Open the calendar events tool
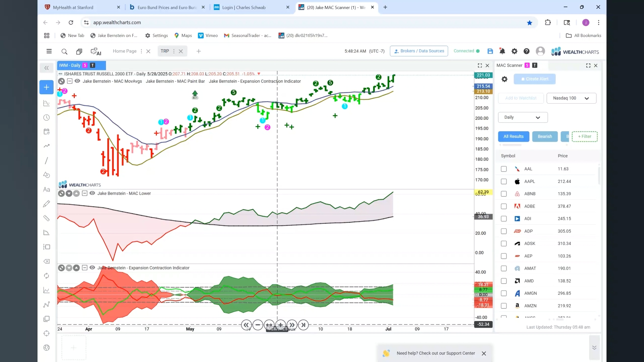 tap(47, 132)
